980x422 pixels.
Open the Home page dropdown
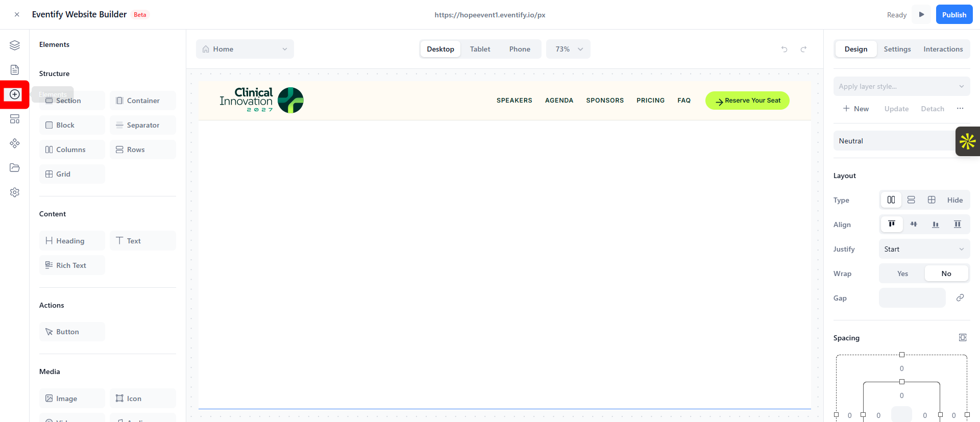pyautogui.click(x=245, y=49)
